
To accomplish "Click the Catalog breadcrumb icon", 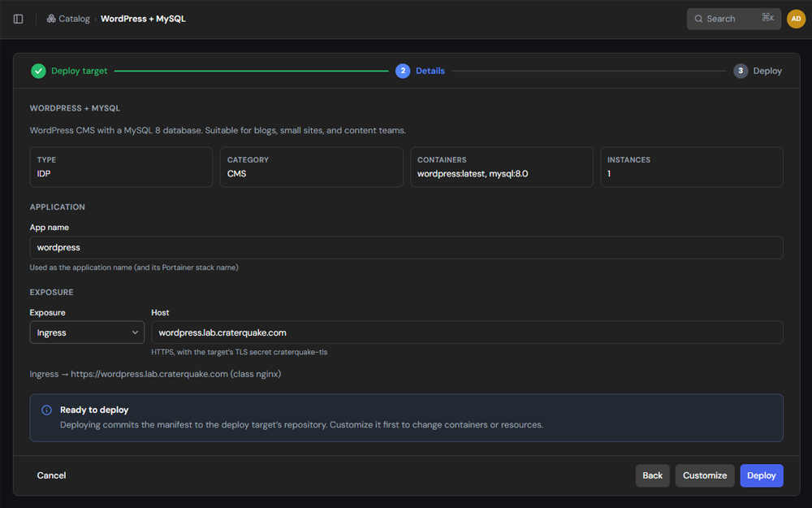I will coord(51,19).
